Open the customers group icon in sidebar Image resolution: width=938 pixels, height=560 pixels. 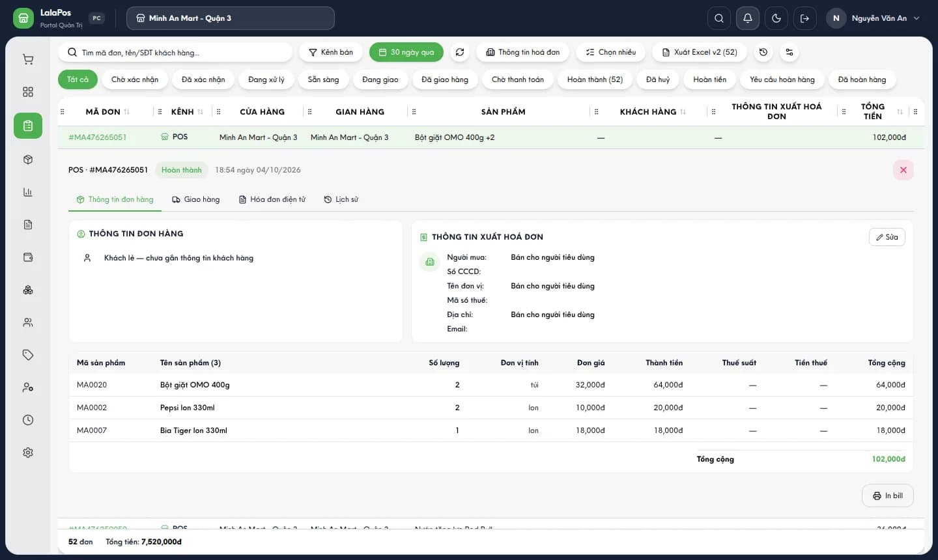coord(28,322)
